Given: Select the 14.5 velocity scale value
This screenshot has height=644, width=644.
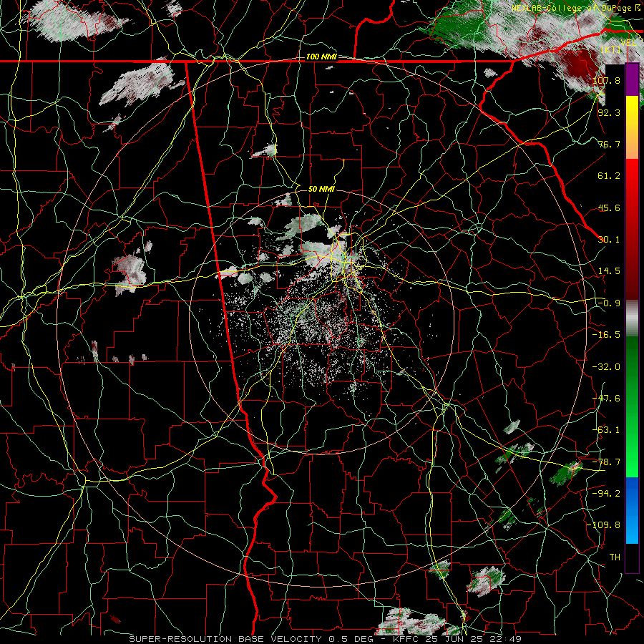Looking at the screenshot, I should tap(609, 271).
